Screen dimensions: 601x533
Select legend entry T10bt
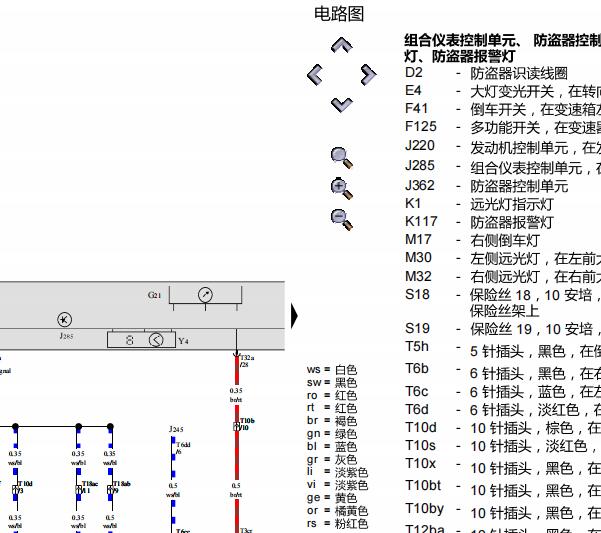(x=503, y=488)
